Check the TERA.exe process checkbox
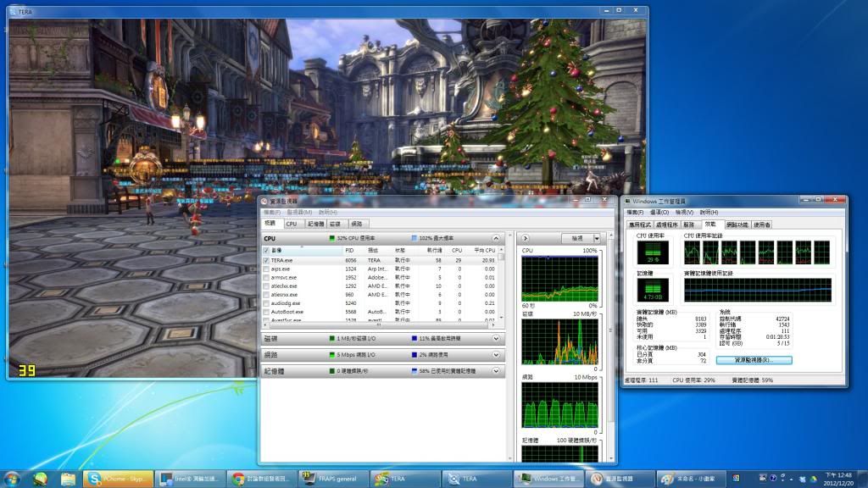868x488 pixels. tap(266, 260)
